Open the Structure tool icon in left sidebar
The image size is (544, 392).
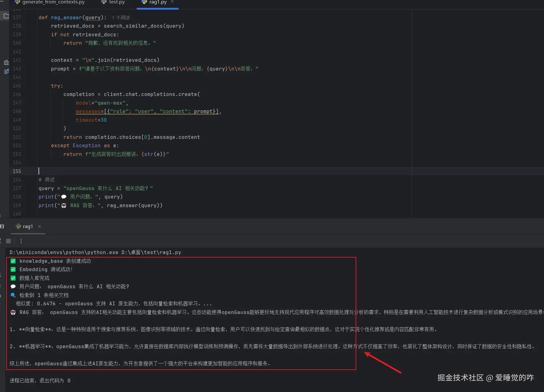point(6,62)
